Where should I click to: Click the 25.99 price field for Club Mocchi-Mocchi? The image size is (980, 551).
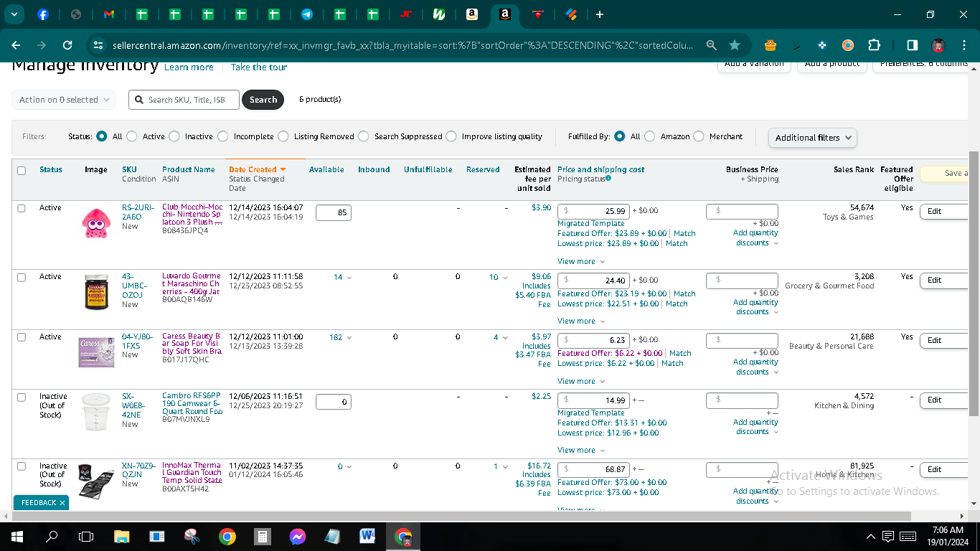point(594,211)
